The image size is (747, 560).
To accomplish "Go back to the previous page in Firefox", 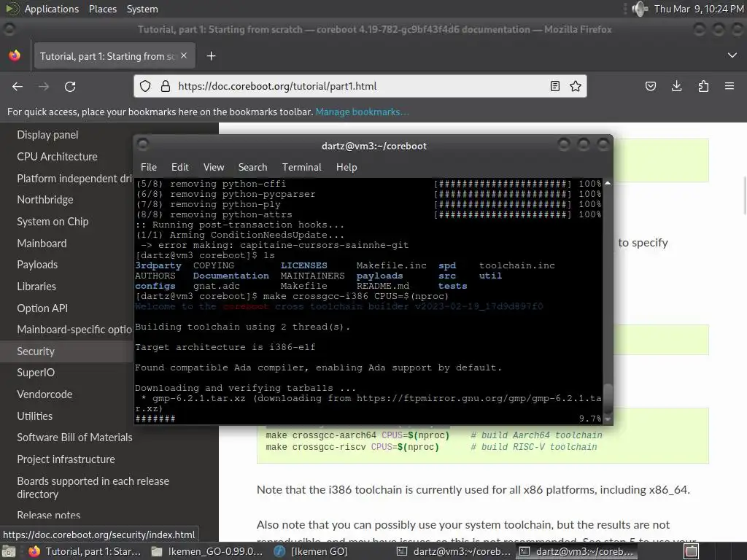I will pos(18,87).
